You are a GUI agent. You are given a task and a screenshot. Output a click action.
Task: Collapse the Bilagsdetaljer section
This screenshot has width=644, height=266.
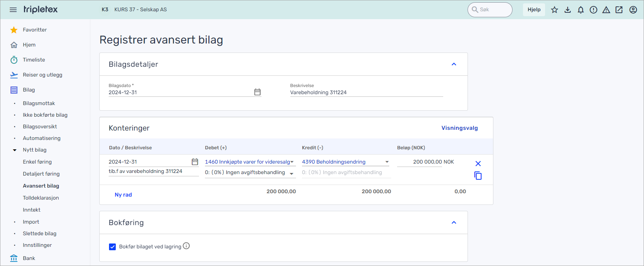(454, 64)
